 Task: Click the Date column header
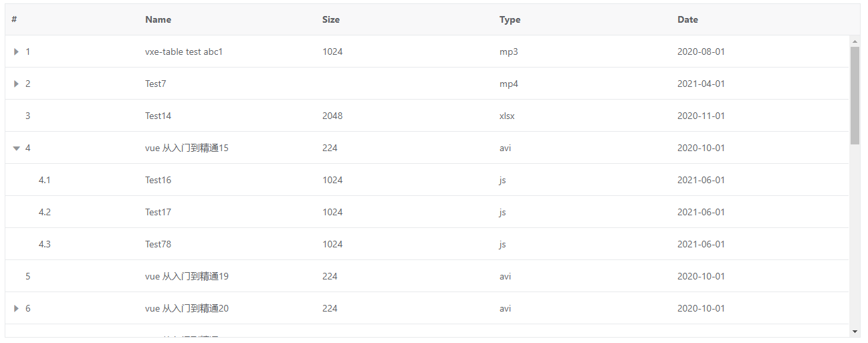coord(687,19)
